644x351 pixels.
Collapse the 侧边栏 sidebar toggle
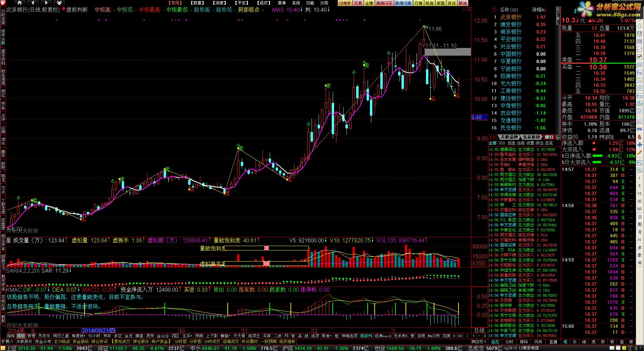point(479,342)
